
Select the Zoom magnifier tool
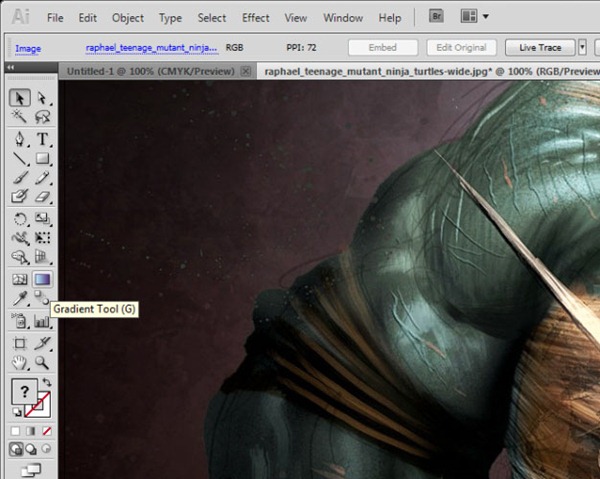(x=42, y=362)
